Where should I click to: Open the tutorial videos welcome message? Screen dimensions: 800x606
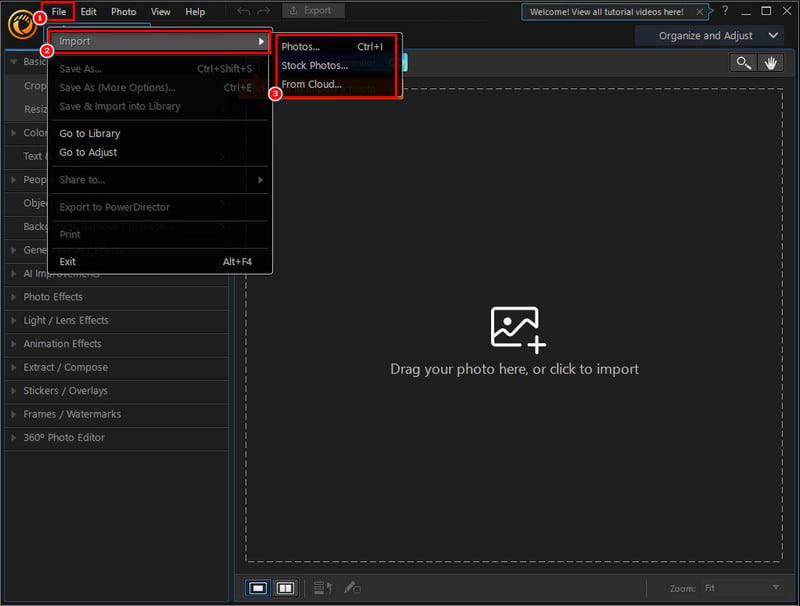(606, 12)
